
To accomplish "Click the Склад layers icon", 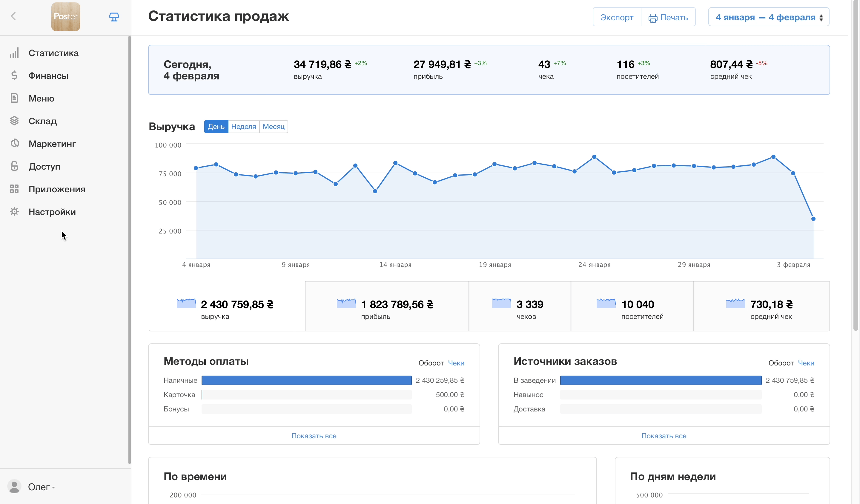I will (x=14, y=121).
